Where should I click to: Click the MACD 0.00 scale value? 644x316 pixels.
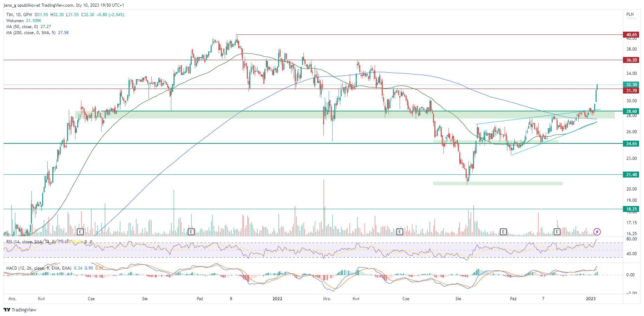click(630, 275)
